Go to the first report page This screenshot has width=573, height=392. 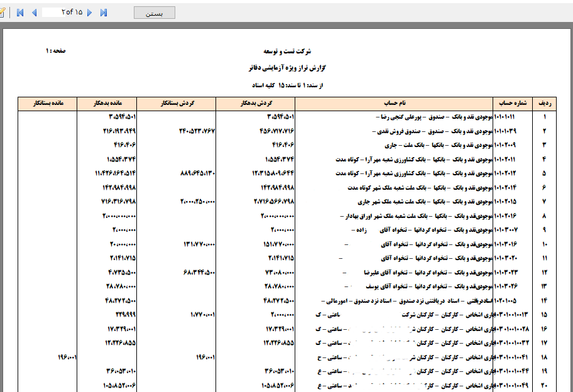[20, 13]
